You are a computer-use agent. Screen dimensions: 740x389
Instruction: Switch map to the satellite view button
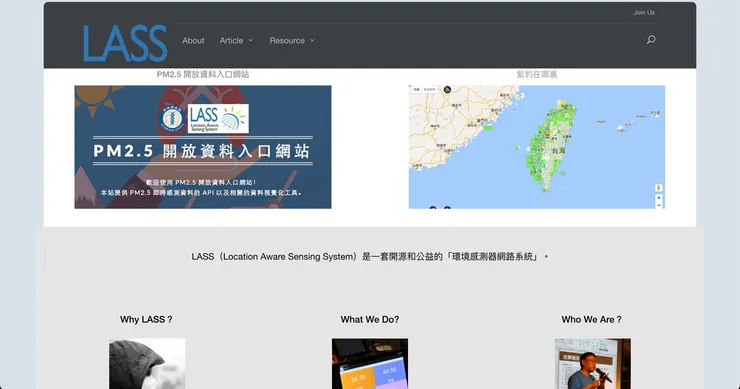[429, 89]
